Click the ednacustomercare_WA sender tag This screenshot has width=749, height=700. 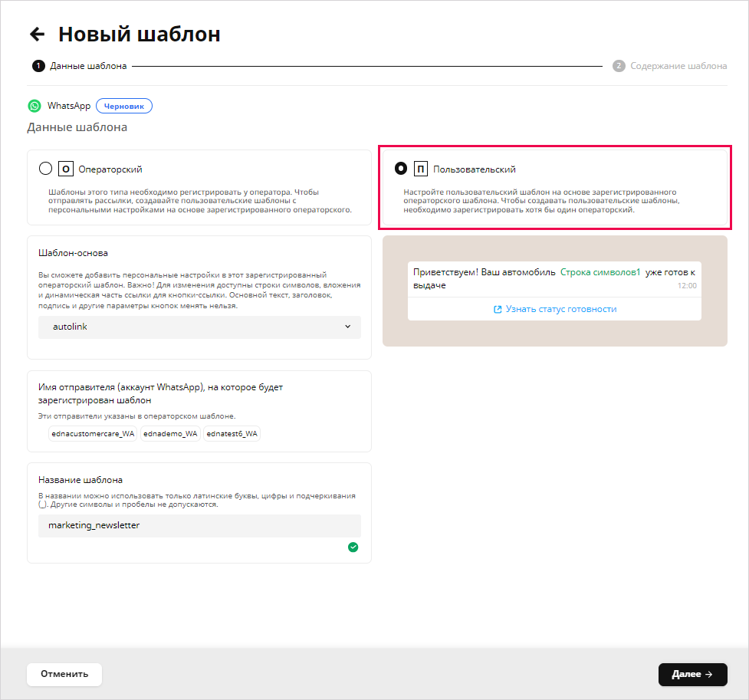(x=93, y=434)
